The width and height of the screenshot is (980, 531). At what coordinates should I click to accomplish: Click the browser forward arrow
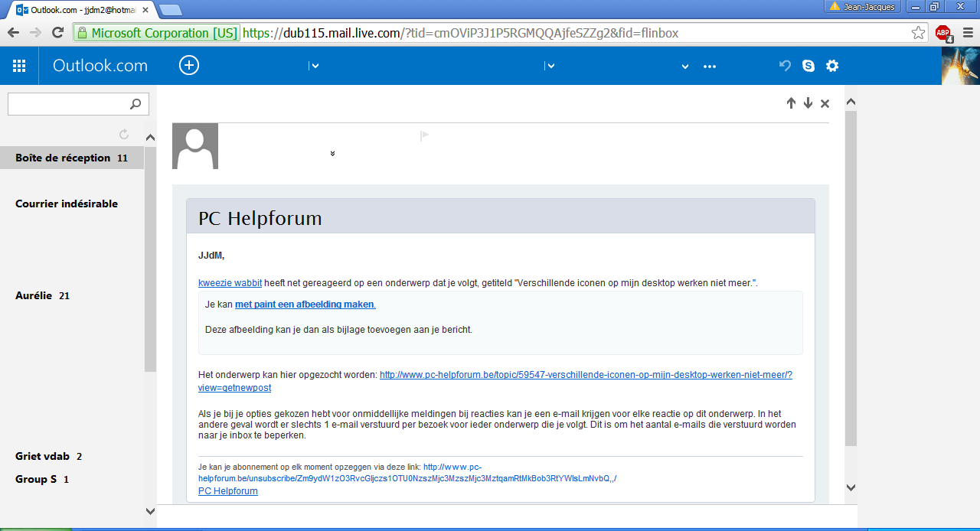pyautogui.click(x=35, y=33)
